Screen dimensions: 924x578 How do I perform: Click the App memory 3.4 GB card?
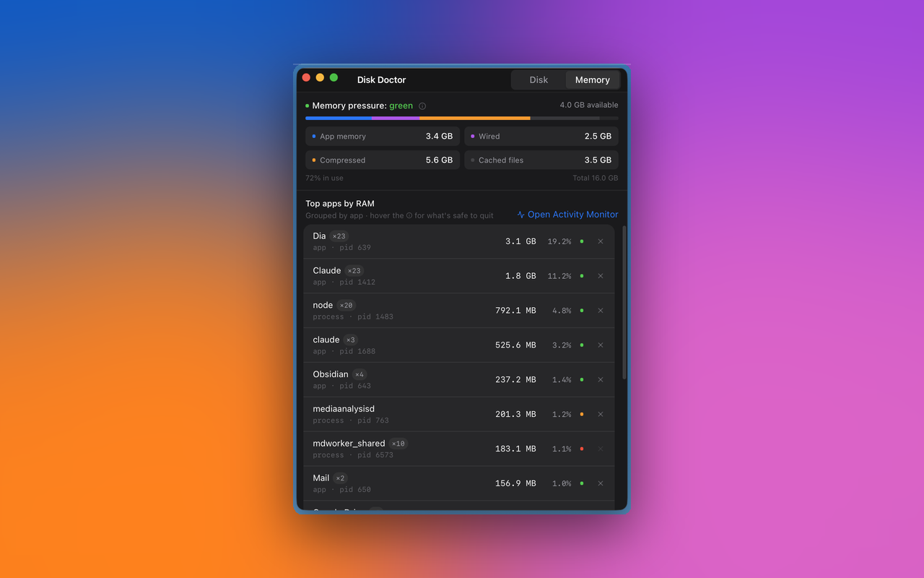pos(383,136)
